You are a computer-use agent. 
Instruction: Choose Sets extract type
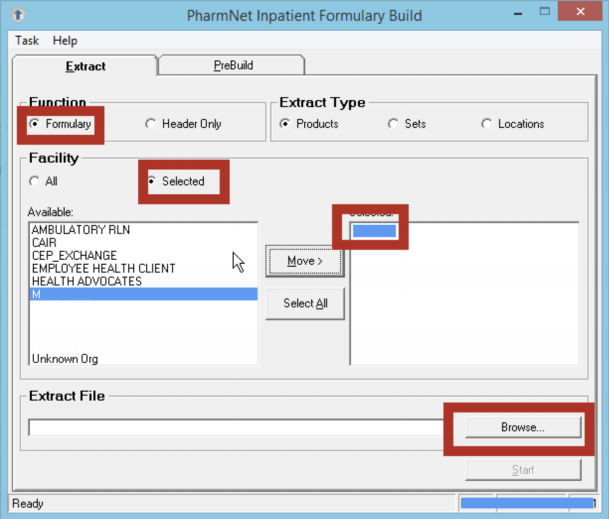point(393,124)
